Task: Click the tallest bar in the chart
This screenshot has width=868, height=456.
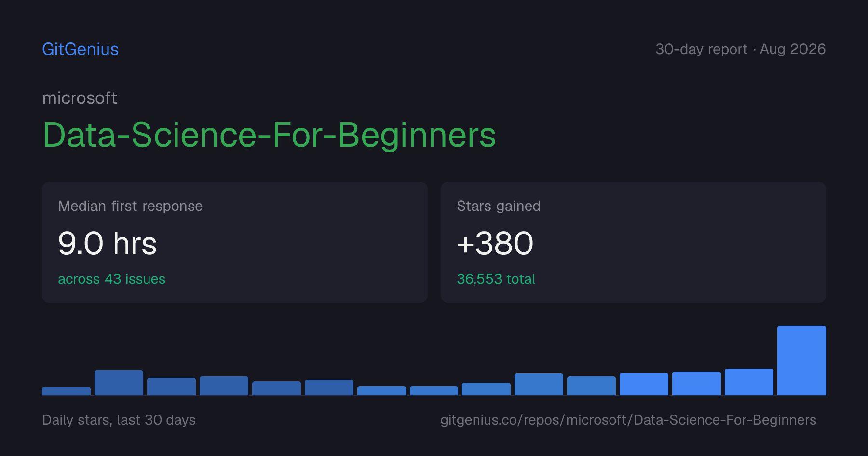Action: 801,360
